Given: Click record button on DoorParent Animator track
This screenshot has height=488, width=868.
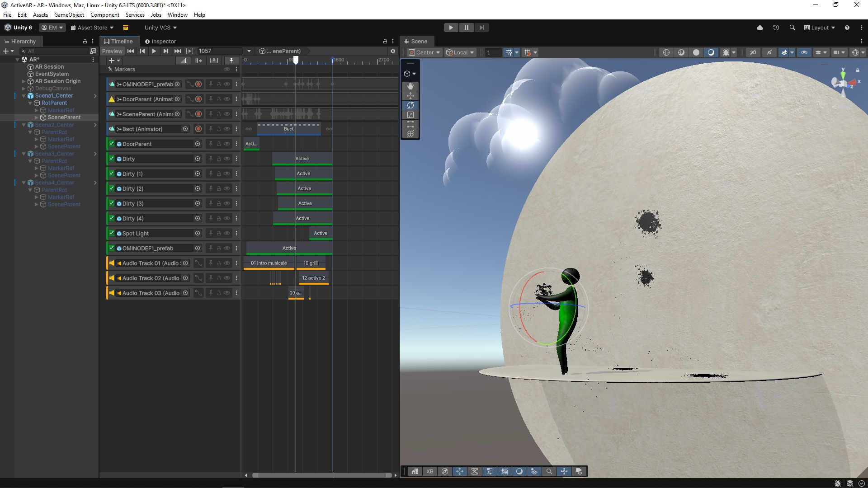Looking at the screenshot, I should click(198, 99).
